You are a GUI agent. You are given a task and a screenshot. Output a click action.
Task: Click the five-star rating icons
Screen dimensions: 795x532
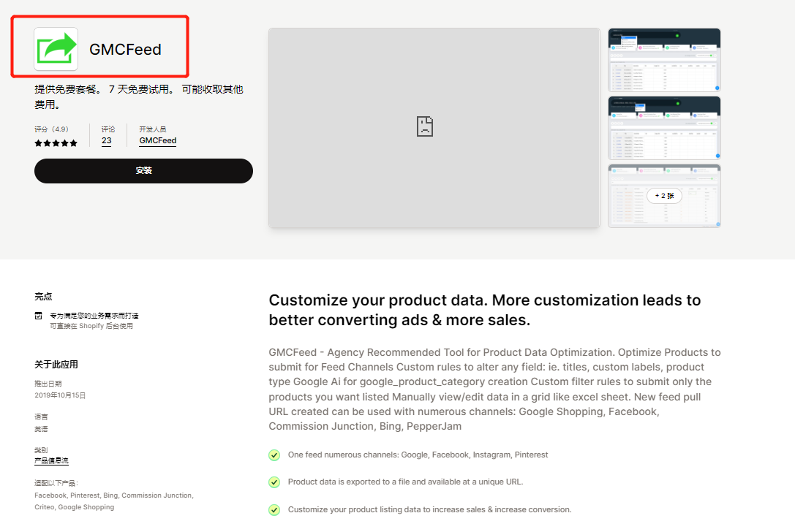pos(56,143)
